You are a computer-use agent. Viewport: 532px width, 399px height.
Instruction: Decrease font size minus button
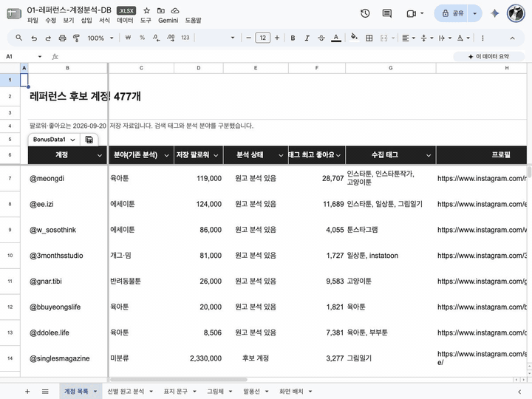248,38
